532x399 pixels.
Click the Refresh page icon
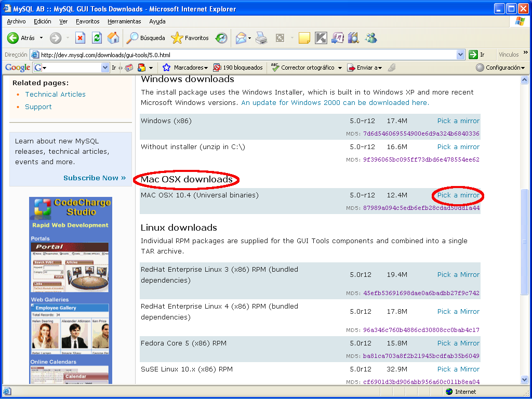[x=97, y=38]
